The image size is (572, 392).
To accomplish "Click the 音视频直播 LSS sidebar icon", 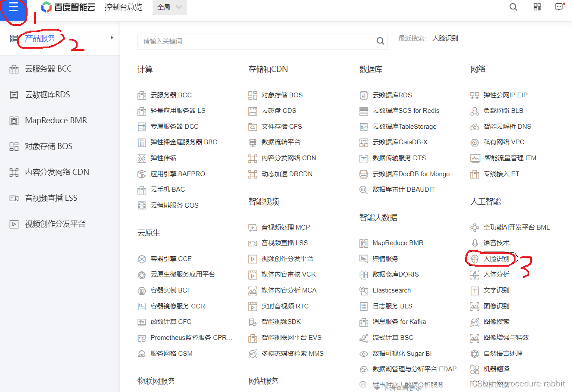I will pos(14,198).
